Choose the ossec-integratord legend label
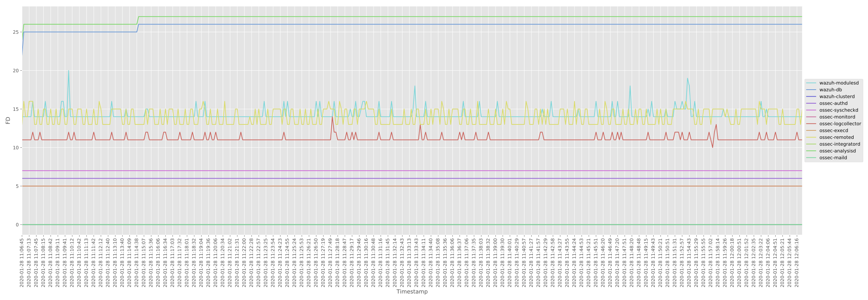 840,144
